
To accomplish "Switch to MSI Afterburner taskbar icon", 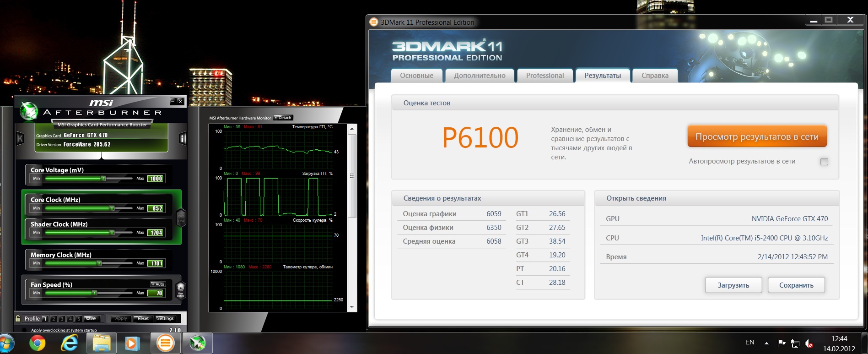I will pyautogui.click(x=198, y=343).
